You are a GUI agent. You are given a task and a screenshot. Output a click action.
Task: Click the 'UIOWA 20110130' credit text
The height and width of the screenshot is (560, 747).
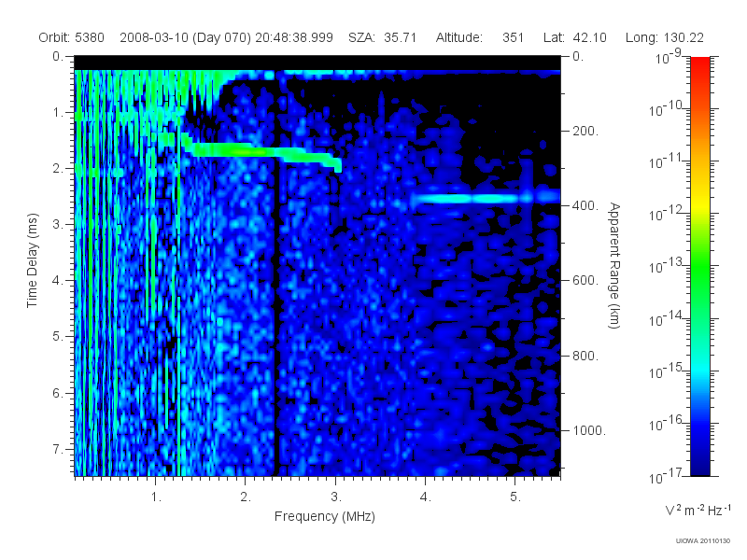pyautogui.click(x=703, y=541)
